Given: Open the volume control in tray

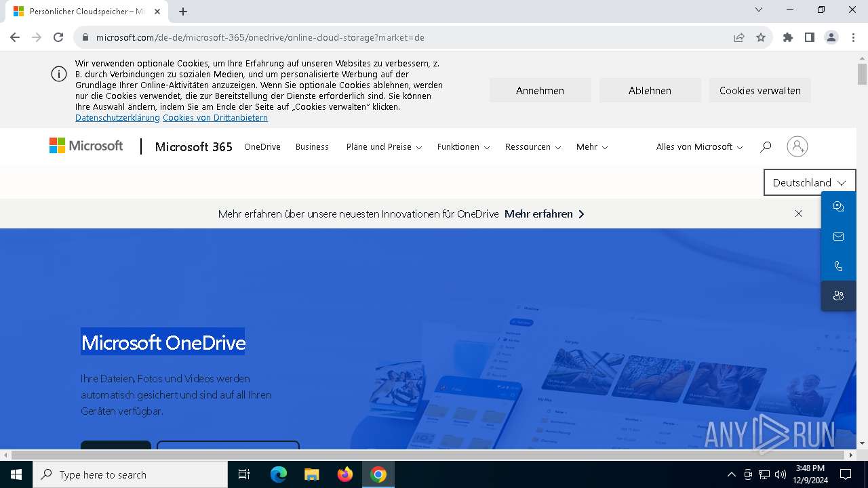Looking at the screenshot, I should (781, 474).
